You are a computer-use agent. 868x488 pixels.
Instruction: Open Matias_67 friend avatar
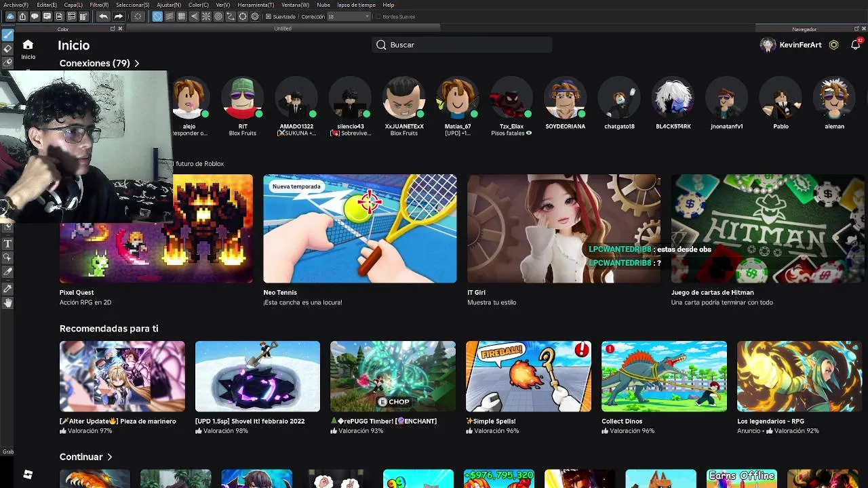pos(458,99)
